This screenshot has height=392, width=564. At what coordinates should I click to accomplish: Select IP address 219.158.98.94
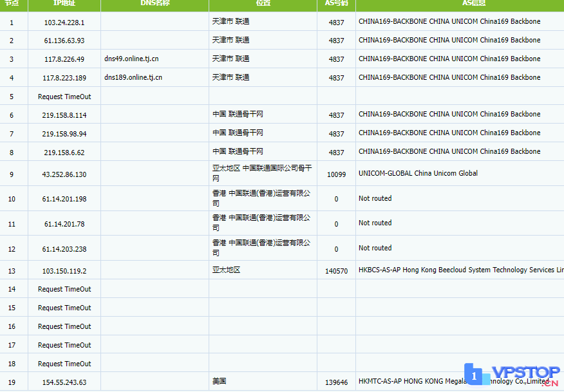click(x=64, y=134)
